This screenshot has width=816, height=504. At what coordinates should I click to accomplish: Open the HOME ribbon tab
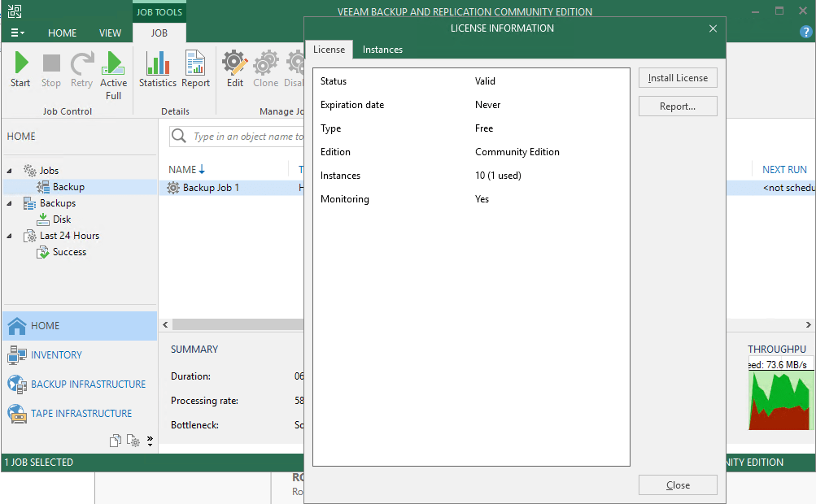click(x=62, y=33)
